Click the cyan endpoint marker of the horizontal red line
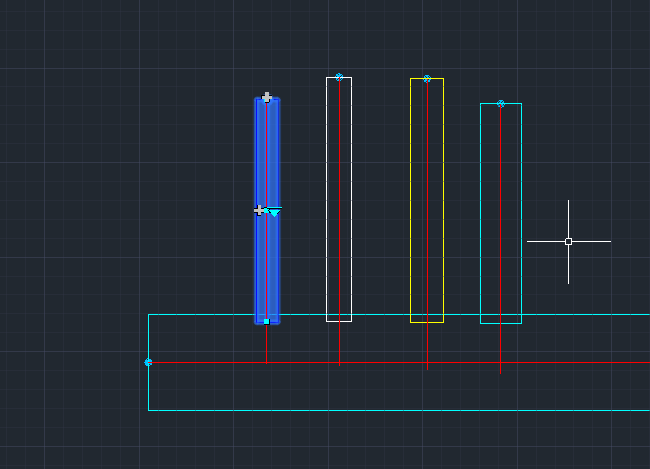This screenshot has height=469, width=650. pos(148,362)
